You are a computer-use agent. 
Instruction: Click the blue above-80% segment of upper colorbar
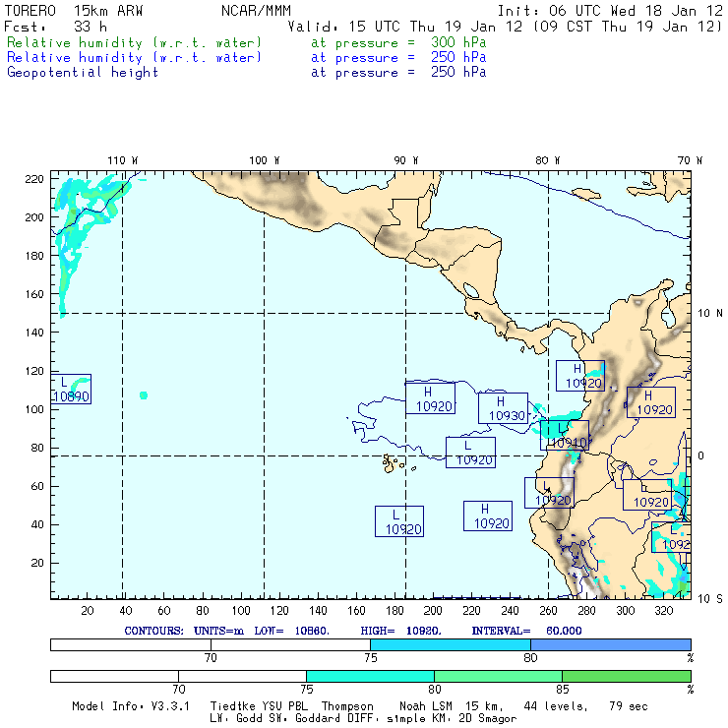pyautogui.click(x=611, y=644)
